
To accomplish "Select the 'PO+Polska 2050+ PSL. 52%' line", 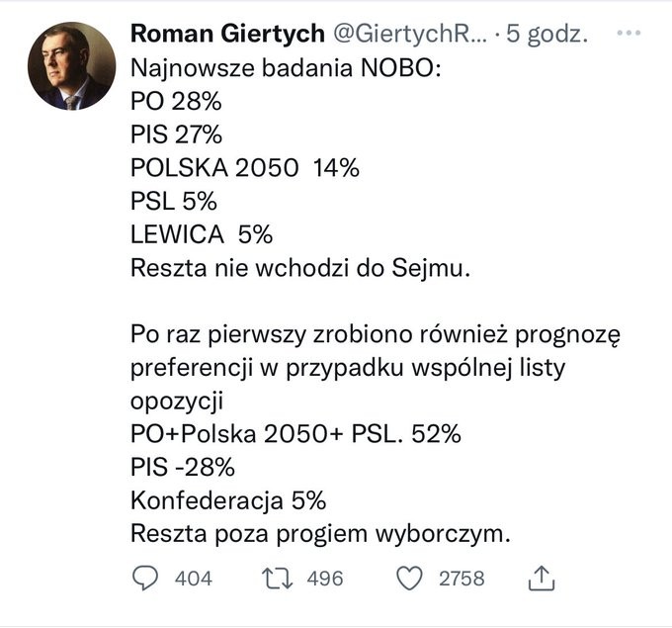I will [295, 434].
